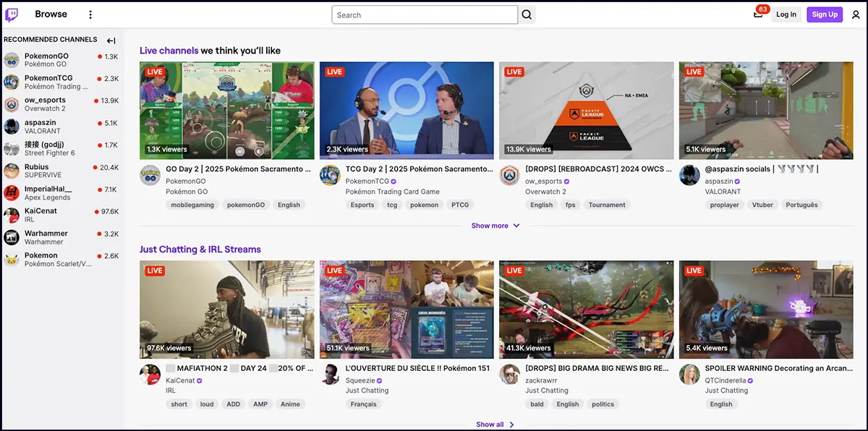Click the Twitch logo home icon
868x431 pixels.
click(12, 14)
